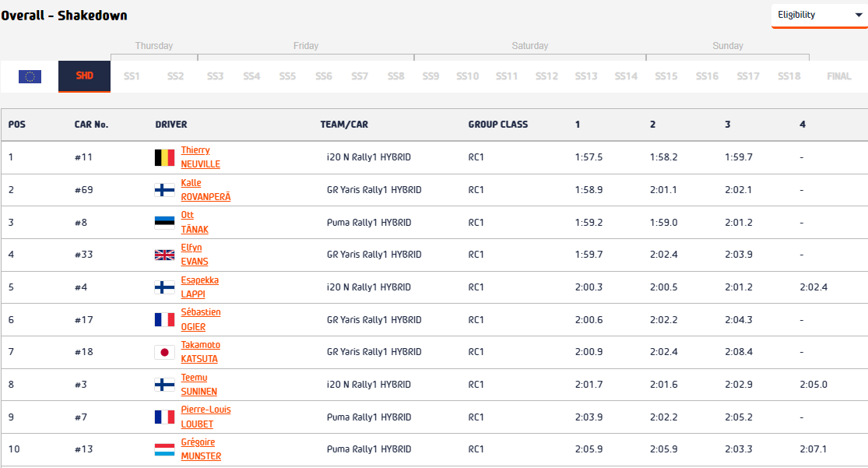
Task: Open Takamoto Katsuta's driver link
Action: [200, 352]
